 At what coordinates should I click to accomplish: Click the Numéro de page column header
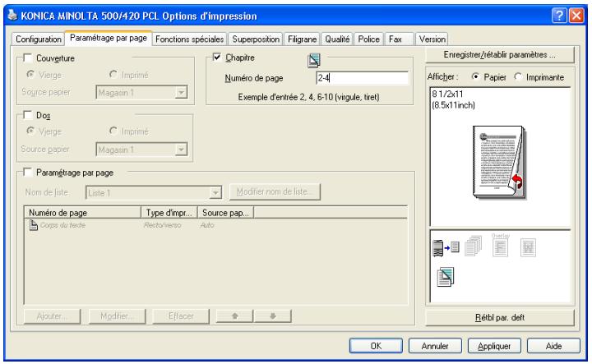(x=82, y=213)
